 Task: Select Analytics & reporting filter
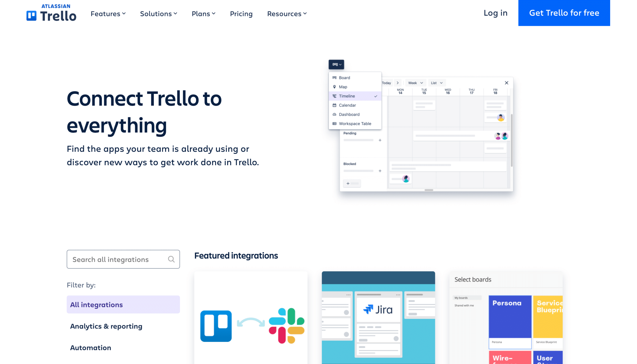[106, 326]
